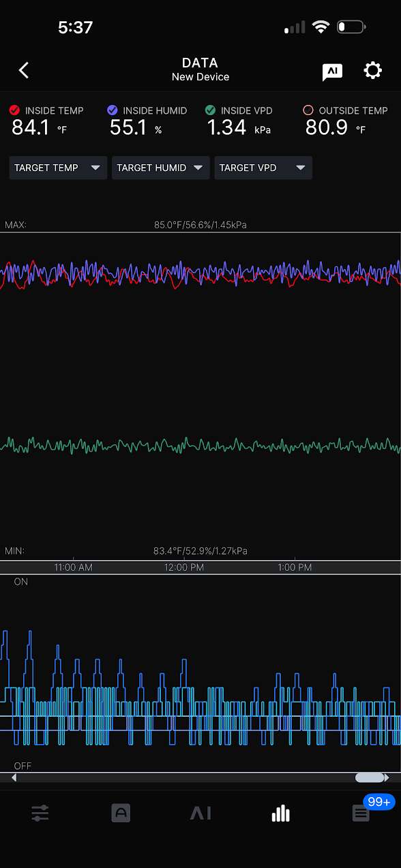Click the 11:00 AM time axis marker
The height and width of the screenshot is (868, 401).
tap(74, 567)
